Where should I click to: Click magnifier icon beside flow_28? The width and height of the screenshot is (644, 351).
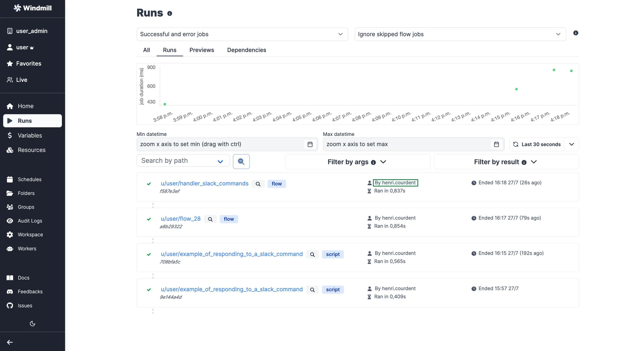tap(210, 219)
